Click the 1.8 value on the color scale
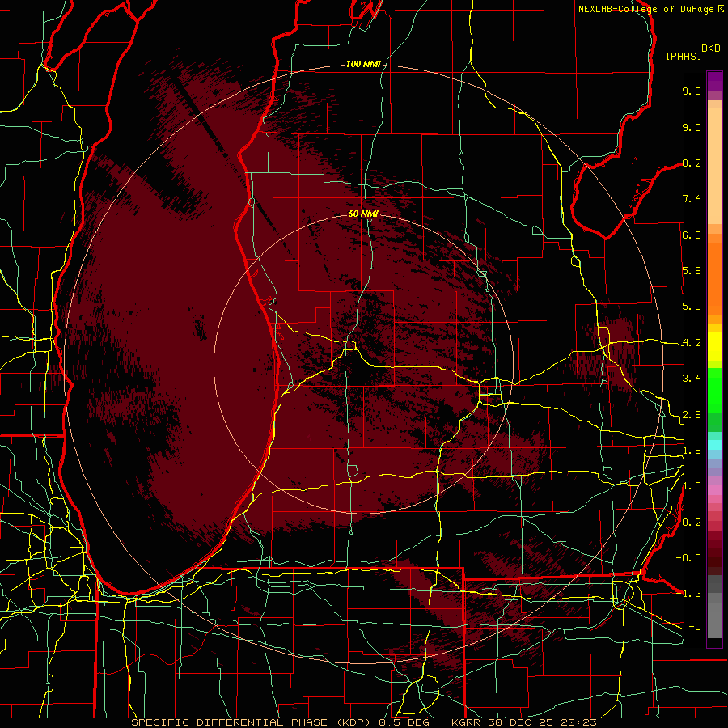This screenshot has height=728, width=728. coord(692,451)
